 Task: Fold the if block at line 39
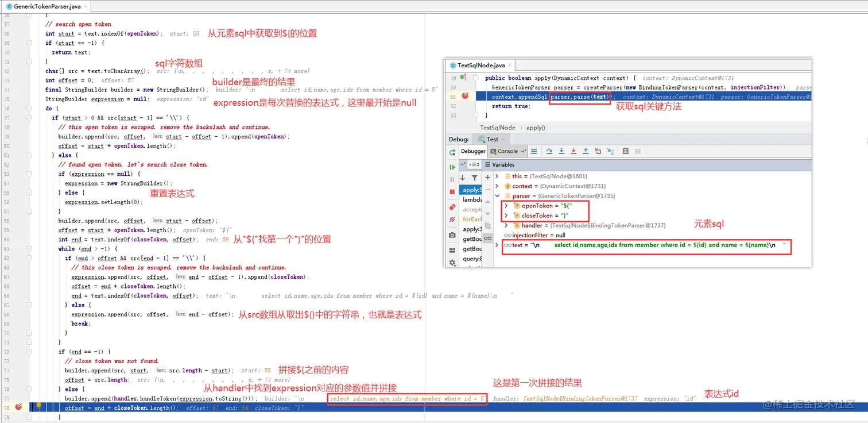[28, 43]
